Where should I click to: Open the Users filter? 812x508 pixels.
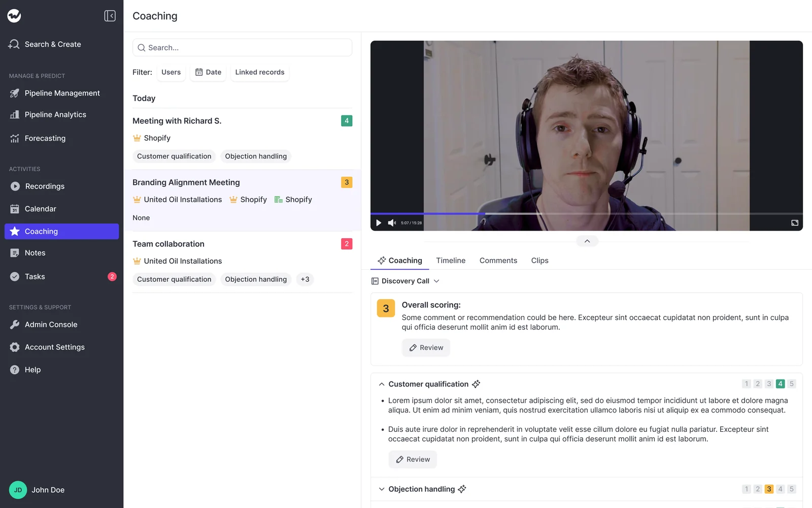coord(171,72)
